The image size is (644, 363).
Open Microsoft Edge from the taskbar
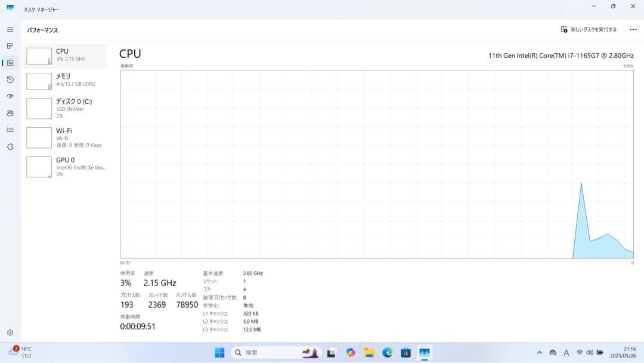point(389,352)
